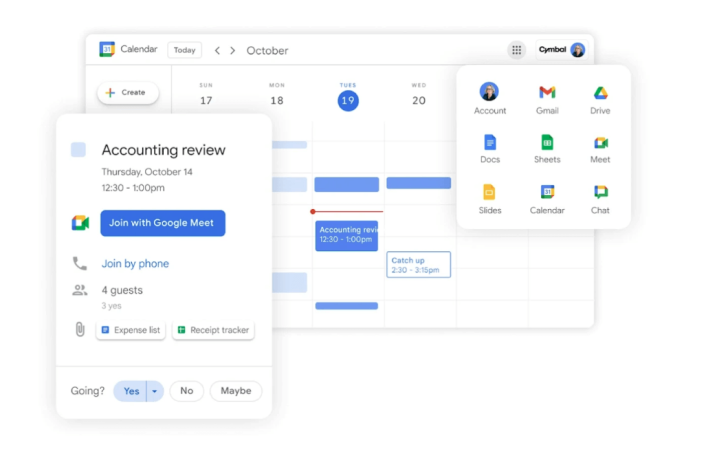Click the event color square beside Accounting review
Viewport: 728px width, 456px height.
click(x=78, y=150)
